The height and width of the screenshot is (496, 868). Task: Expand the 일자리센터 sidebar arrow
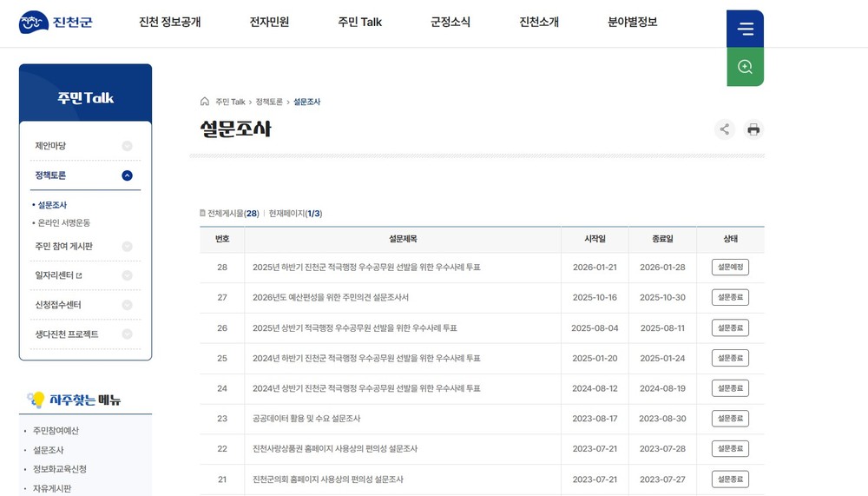[x=127, y=275]
